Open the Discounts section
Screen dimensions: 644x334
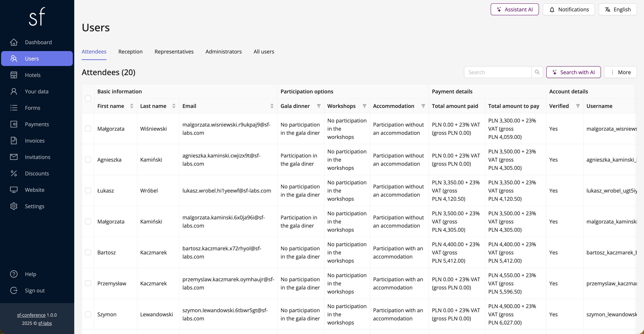click(x=37, y=173)
